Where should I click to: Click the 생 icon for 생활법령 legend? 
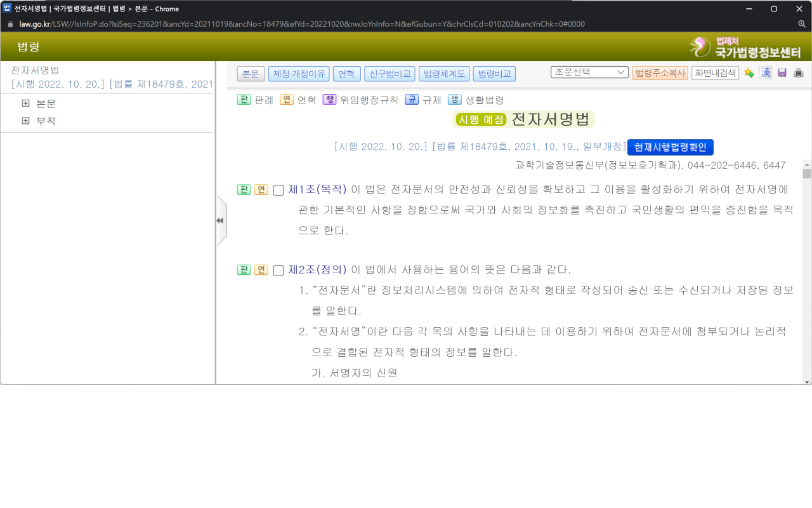click(455, 100)
